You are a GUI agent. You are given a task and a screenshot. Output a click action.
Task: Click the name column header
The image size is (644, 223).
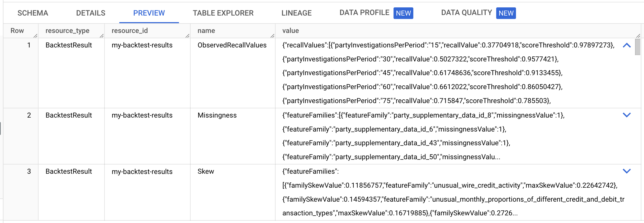point(206,31)
